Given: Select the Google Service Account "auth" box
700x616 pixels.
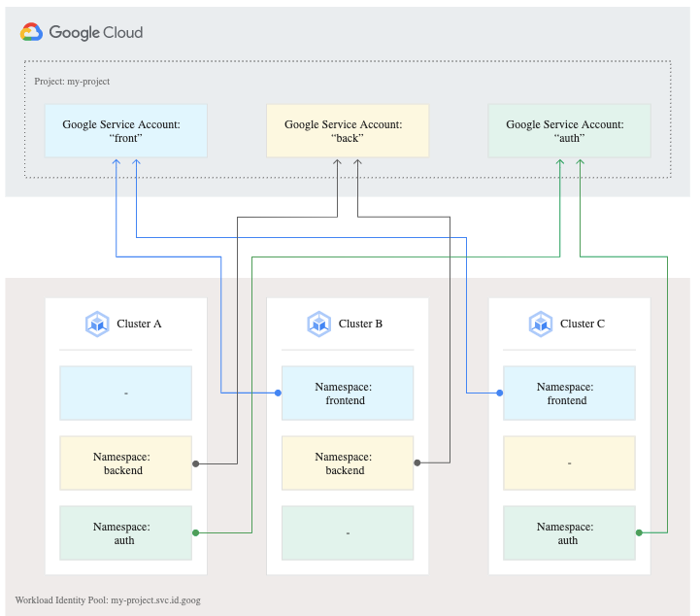Looking at the screenshot, I should (x=569, y=131).
